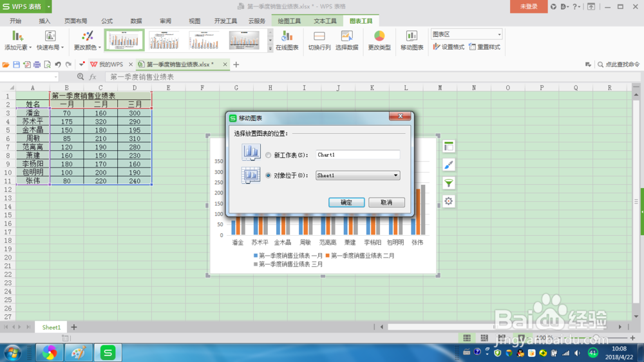Screen dimensions: 644x362
Task: Click Move Chart (移动图表) ribbon icon
Action: pyautogui.click(x=412, y=36)
